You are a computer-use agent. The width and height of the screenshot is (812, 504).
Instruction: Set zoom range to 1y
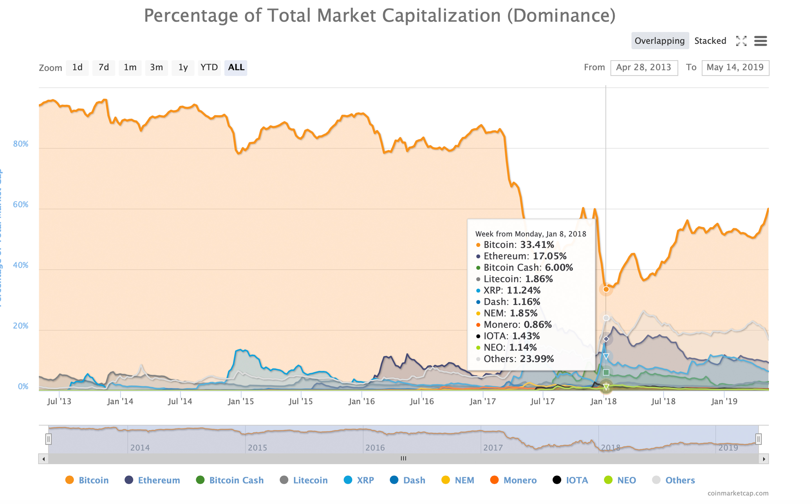[183, 68]
